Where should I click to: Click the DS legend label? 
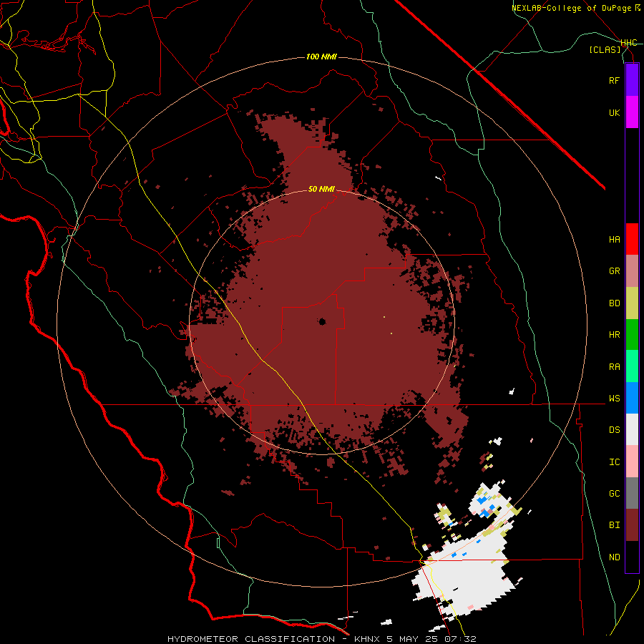614,430
